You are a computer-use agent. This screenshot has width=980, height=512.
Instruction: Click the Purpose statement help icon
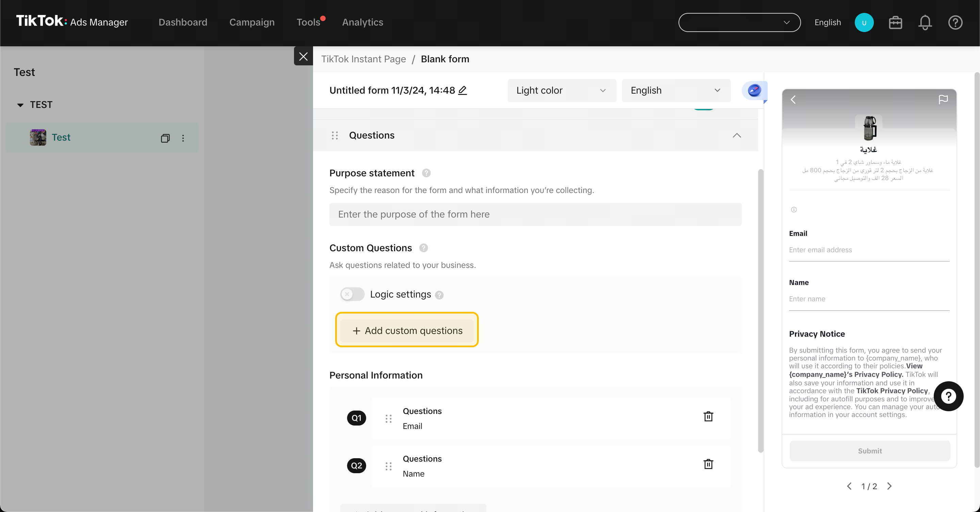pos(426,173)
